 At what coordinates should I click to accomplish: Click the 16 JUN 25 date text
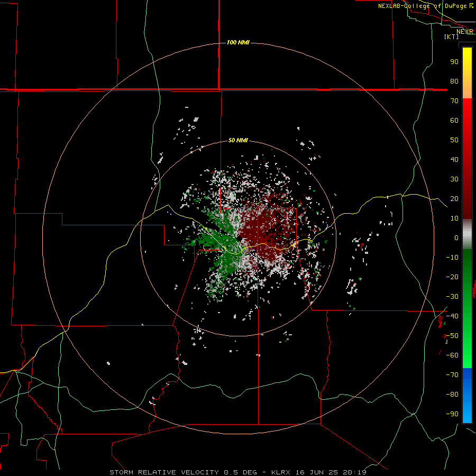click(317, 472)
